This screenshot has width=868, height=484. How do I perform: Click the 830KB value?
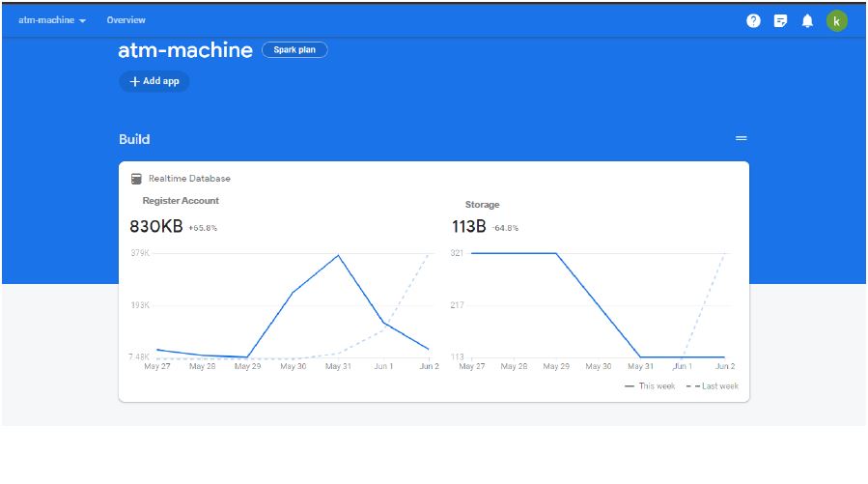(x=156, y=226)
